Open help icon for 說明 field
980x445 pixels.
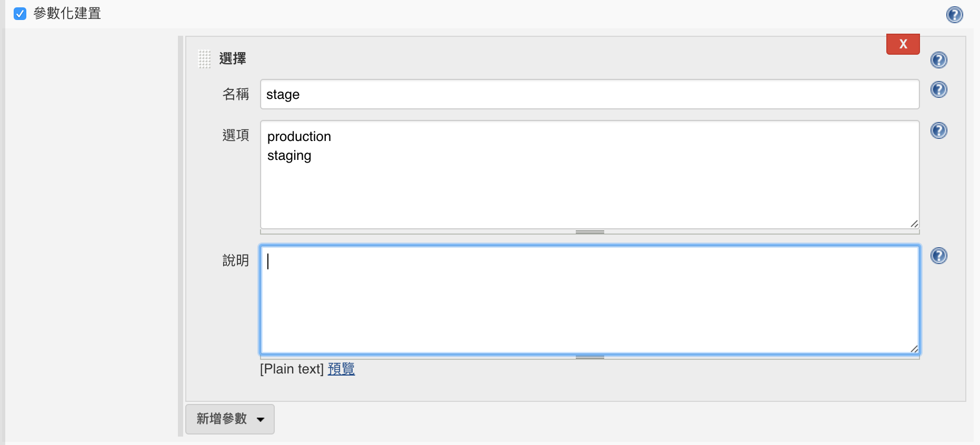click(938, 256)
